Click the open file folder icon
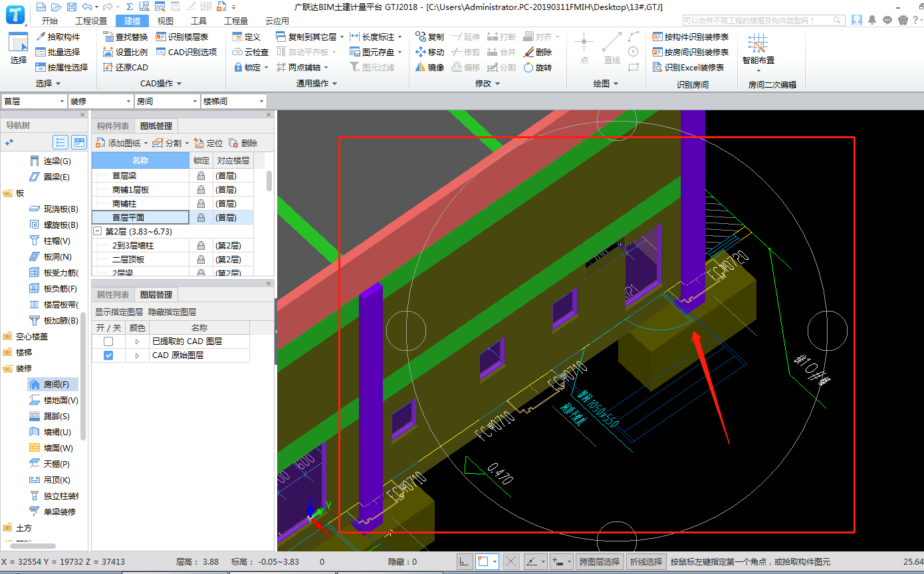 [x=56, y=7]
